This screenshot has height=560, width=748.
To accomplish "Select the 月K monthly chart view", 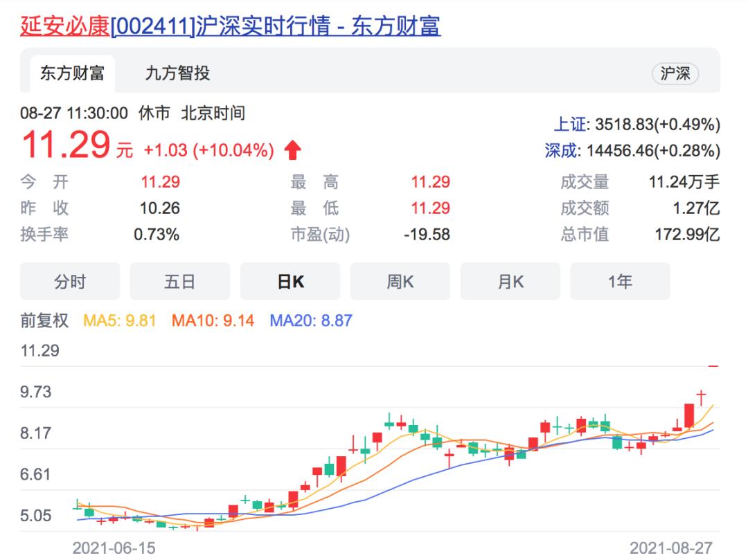I will [510, 281].
